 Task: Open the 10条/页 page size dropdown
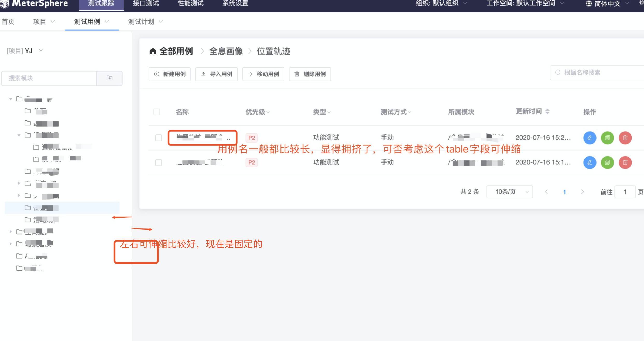point(509,192)
